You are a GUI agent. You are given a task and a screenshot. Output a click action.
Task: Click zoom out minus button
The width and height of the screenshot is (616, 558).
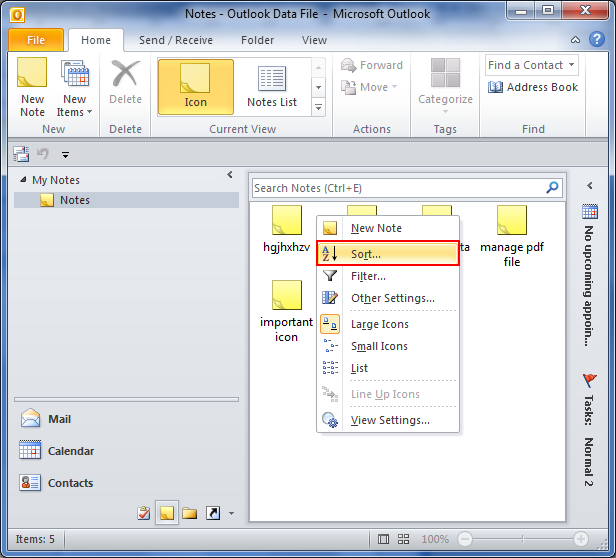[465, 539]
